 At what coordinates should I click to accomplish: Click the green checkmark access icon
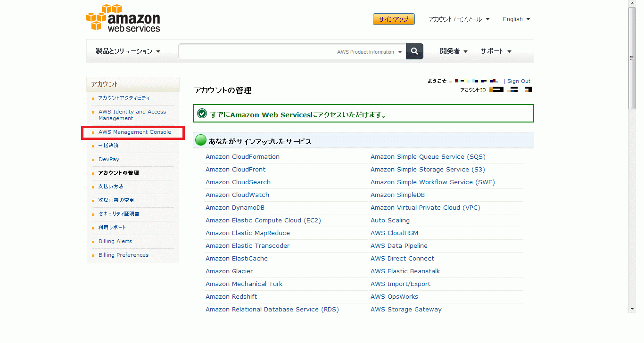click(x=202, y=114)
